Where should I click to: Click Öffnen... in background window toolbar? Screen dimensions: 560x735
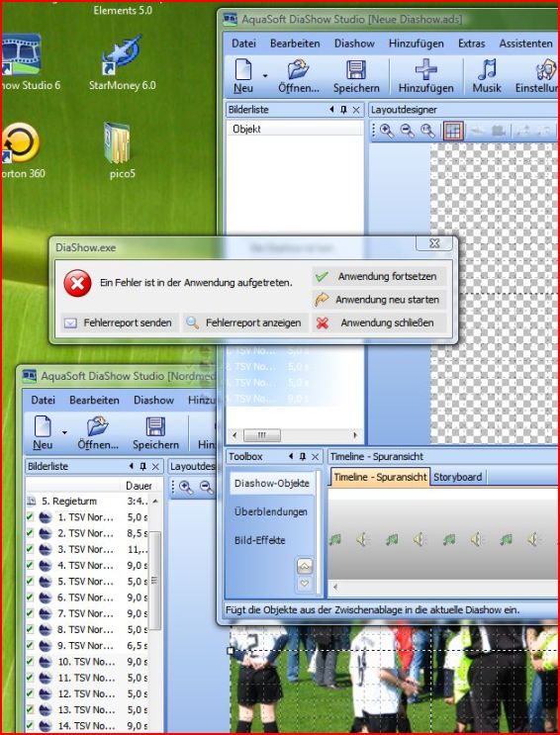click(x=98, y=432)
